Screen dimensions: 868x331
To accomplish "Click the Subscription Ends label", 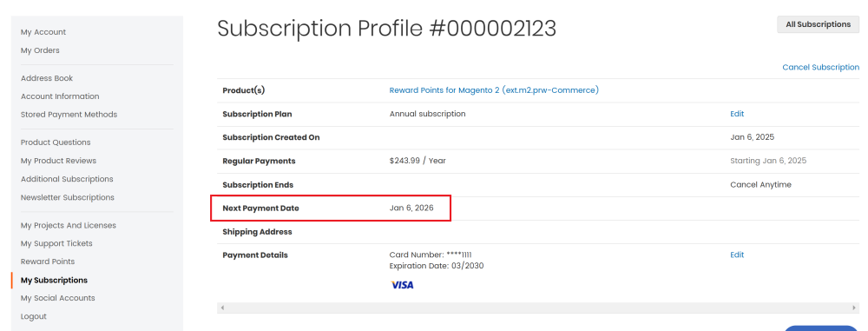I will [x=258, y=185].
